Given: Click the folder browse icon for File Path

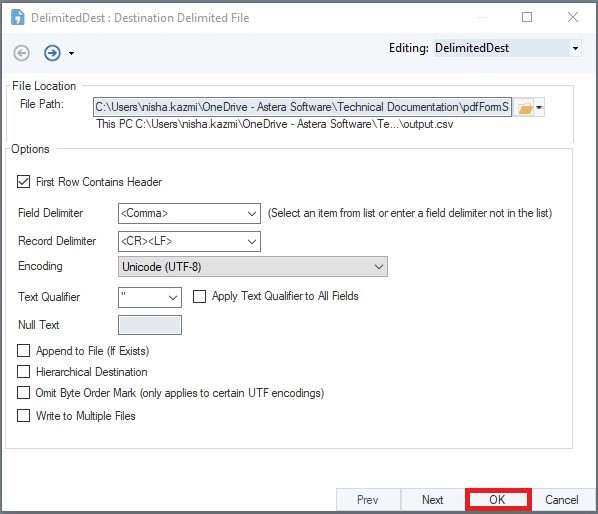Looking at the screenshot, I should pos(524,108).
